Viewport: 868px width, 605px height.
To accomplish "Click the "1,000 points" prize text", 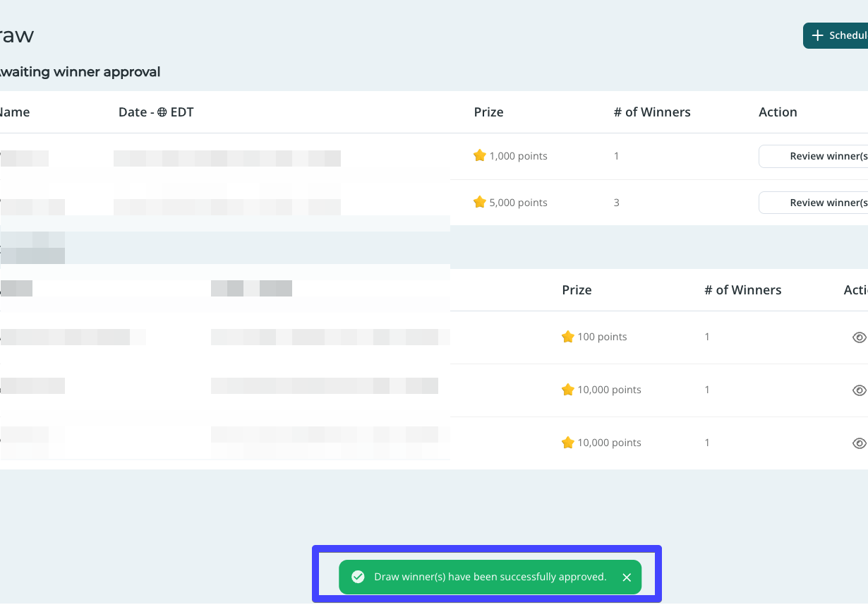I will tap(519, 156).
